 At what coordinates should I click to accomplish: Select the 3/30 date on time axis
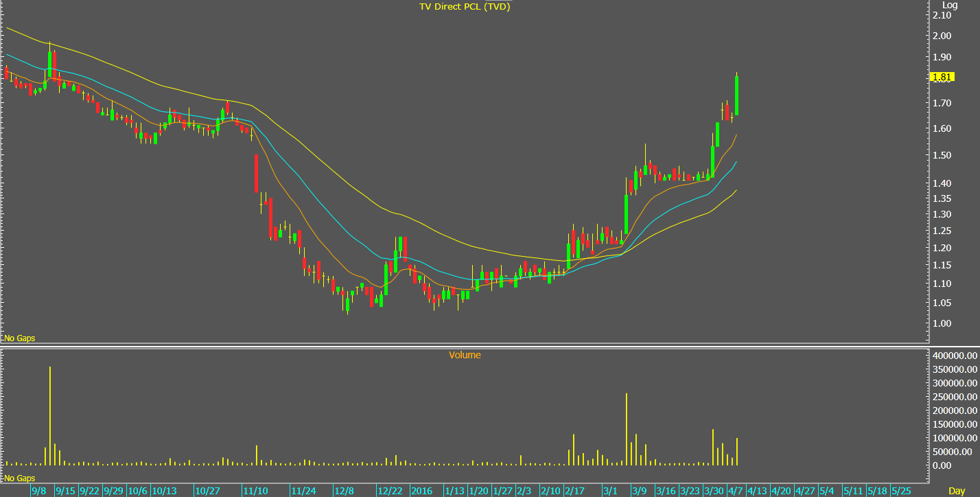click(714, 491)
